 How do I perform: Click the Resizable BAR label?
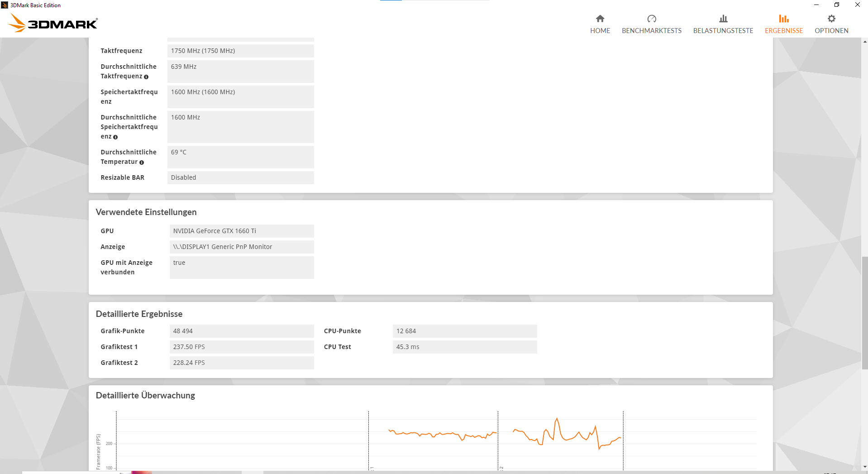tap(122, 177)
